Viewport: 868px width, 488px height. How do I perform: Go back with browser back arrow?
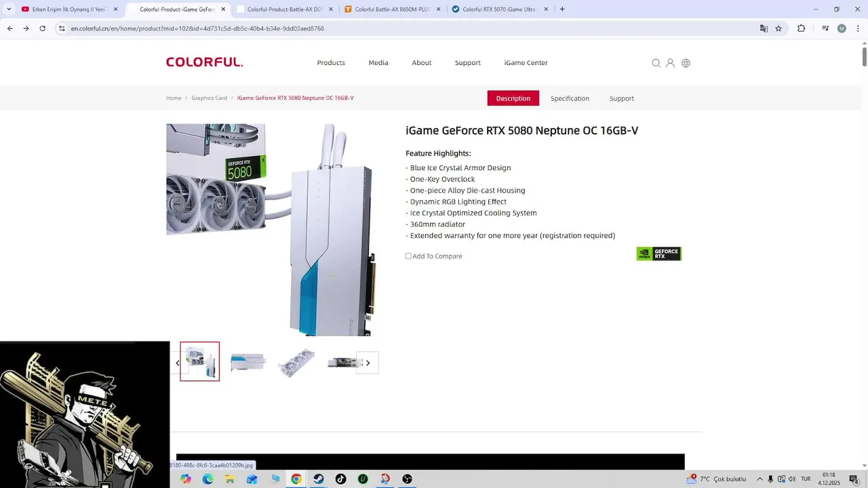pos(9,28)
